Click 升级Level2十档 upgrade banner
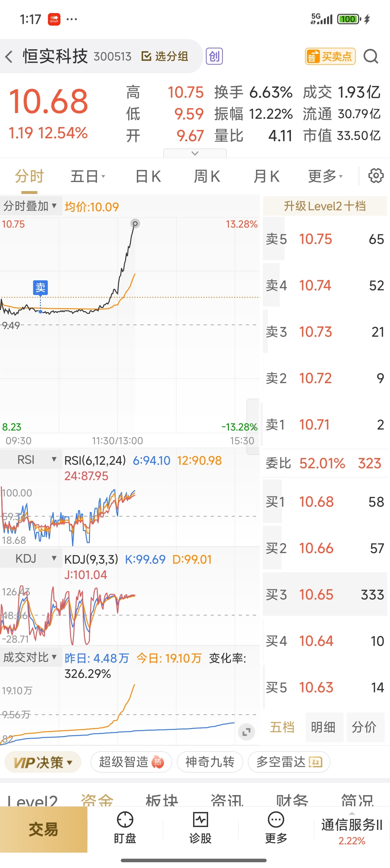This screenshot has width=390, height=868. click(x=325, y=206)
